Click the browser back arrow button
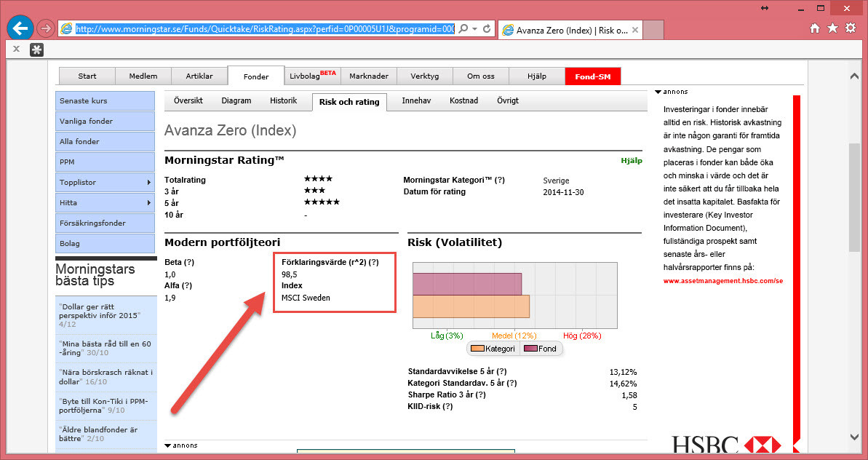This screenshot has height=460, width=868. point(20,28)
